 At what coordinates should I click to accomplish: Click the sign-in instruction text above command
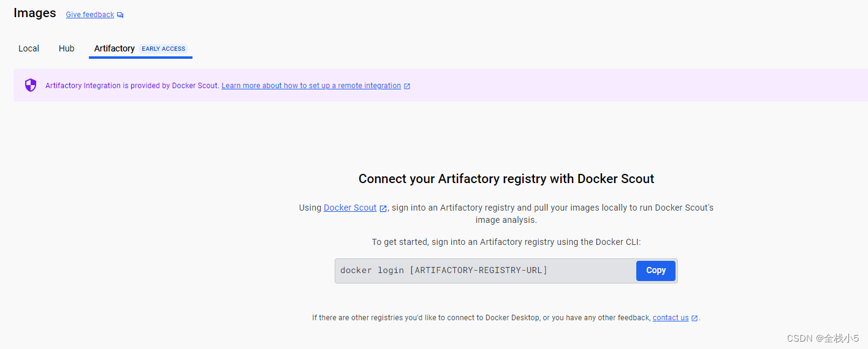point(506,242)
